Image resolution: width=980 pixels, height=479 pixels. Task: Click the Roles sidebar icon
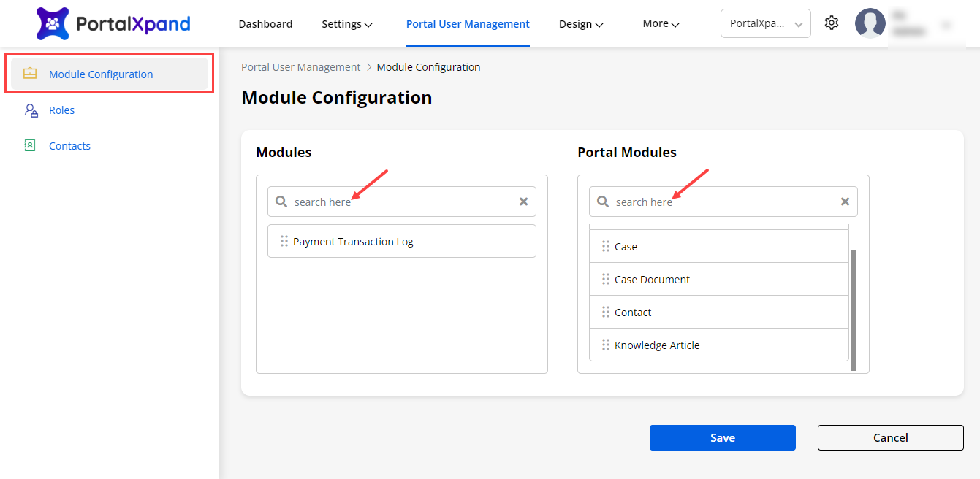(x=31, y=110)
